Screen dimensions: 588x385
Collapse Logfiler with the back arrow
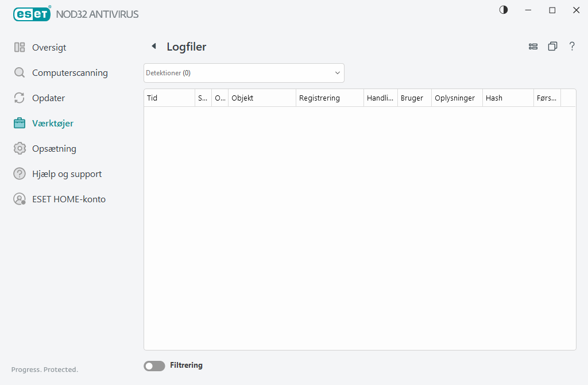click(x=154, y=46)
